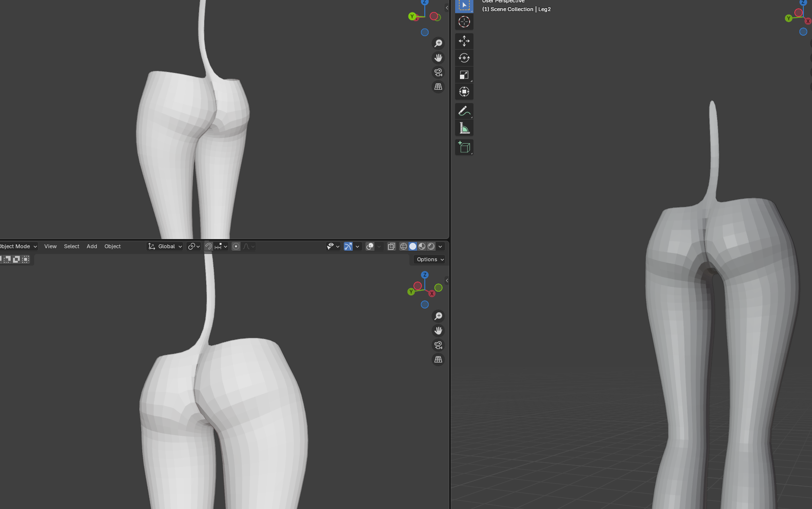The width and height of the screenshot is (812, 509).
Task: Select the Measure tool
Action: coord(464,128)
